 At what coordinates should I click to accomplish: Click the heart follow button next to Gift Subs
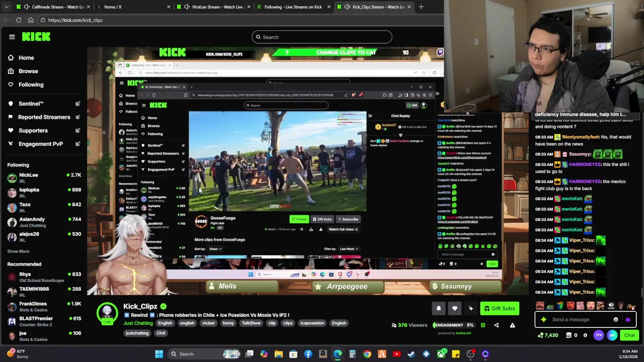tap(454, 308)
